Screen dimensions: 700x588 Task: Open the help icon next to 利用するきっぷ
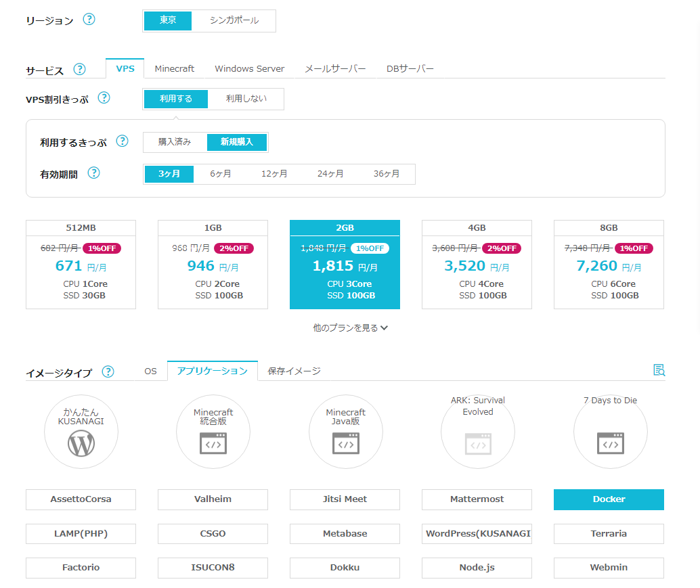coord(123,141)
